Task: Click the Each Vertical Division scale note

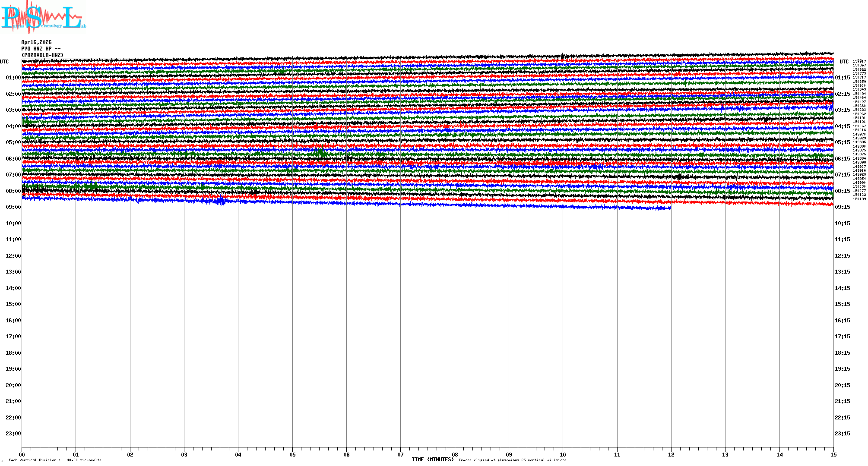Action: (55, 460)
